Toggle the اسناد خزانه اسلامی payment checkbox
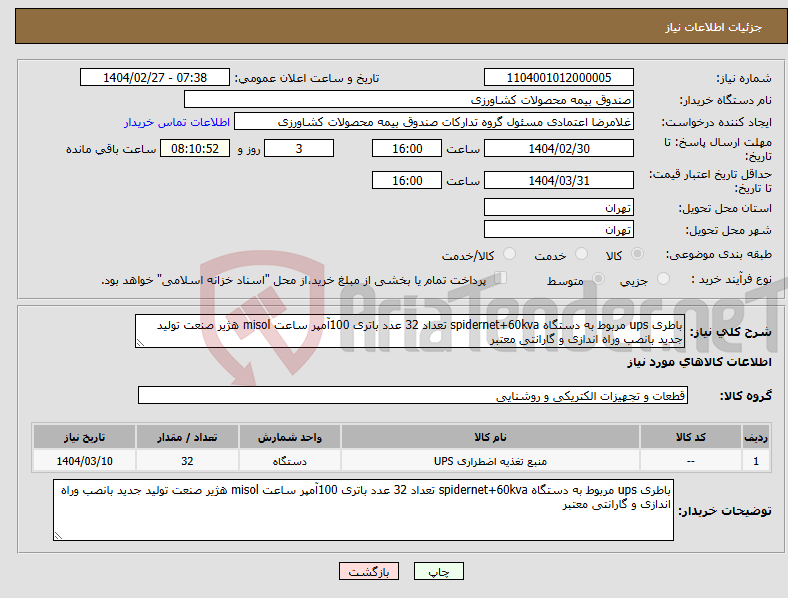Screen dimensions: 788x598 pyautogui.click(x=500, y=278)
